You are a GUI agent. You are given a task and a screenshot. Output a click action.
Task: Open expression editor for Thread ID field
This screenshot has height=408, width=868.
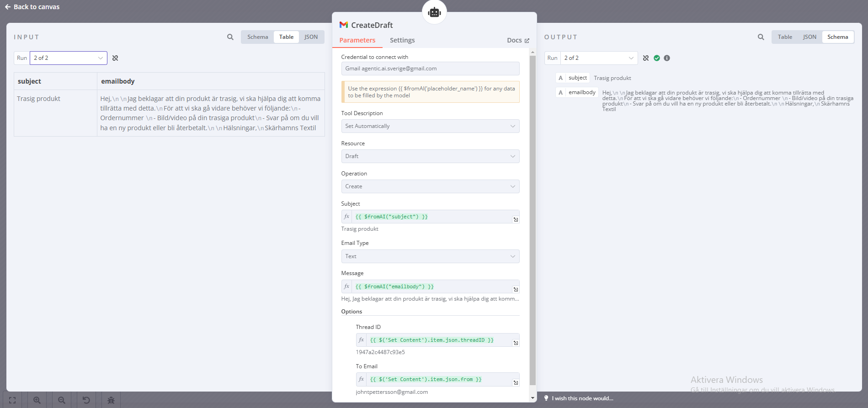click(516, 343)
